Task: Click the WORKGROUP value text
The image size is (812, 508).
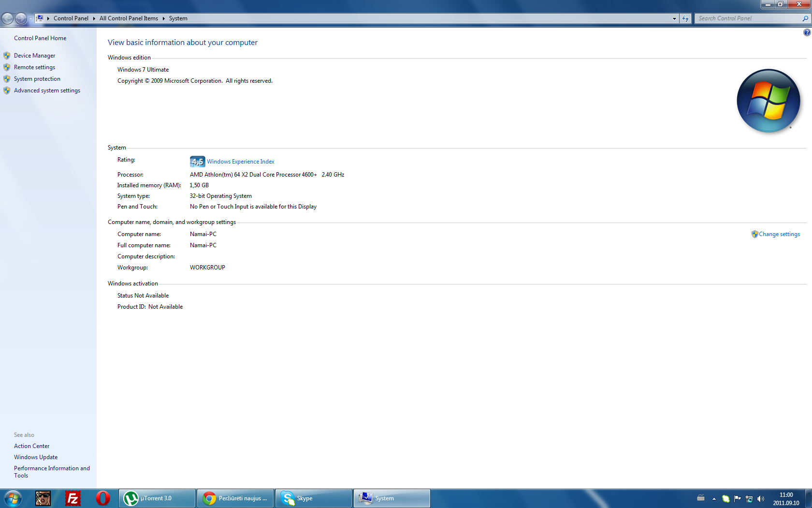Action: 207,268
